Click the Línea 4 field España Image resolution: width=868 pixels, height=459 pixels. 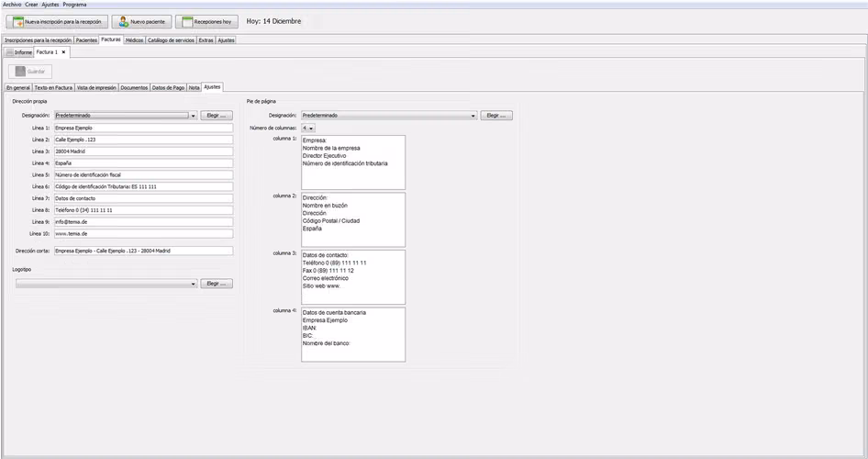click(143, 163)
